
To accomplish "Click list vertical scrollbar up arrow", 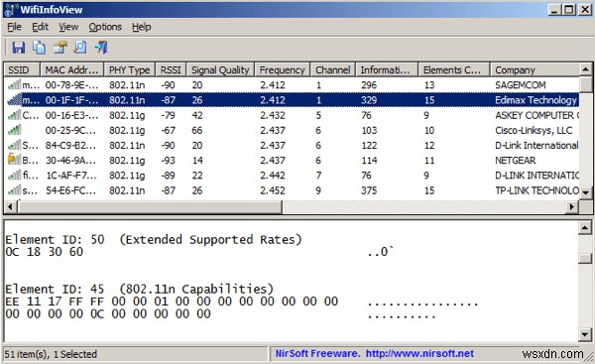I will (x=585, y=69).
